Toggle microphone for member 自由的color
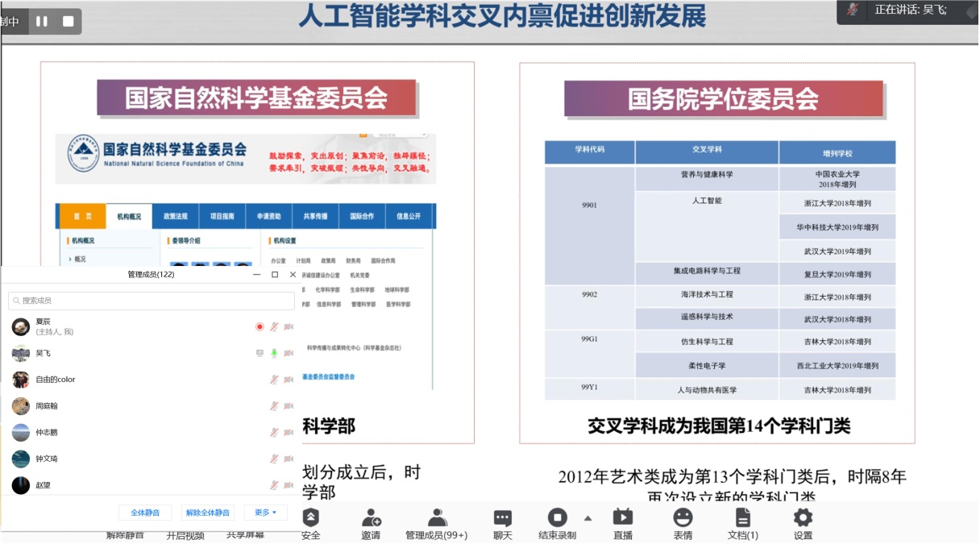980x544 pixels. pos(274,380)
